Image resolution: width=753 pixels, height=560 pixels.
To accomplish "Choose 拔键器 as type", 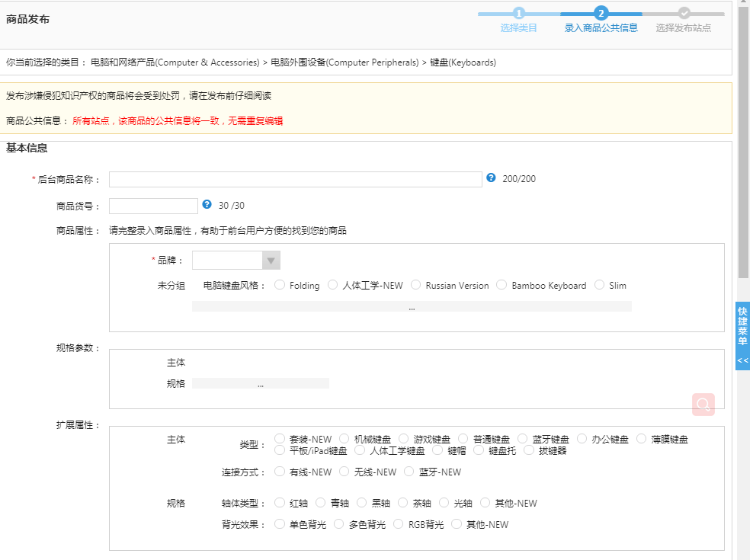I will [529, 450].
